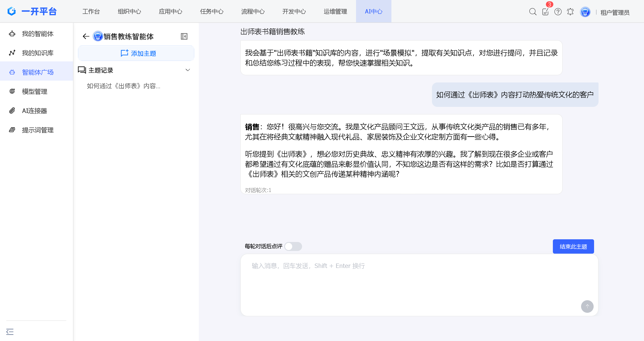
Task: Collapse the 主题记录 chevron
Action: pos(188,70)
